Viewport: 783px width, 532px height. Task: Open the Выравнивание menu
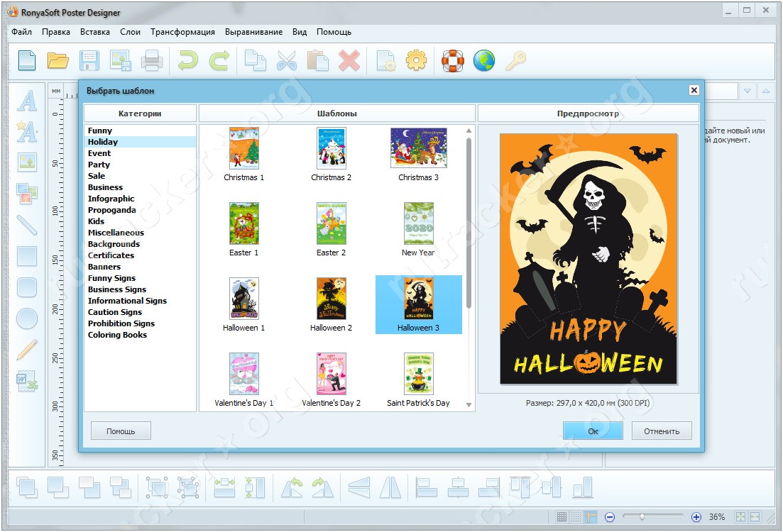pyautogui.click(x=253, y=32)
